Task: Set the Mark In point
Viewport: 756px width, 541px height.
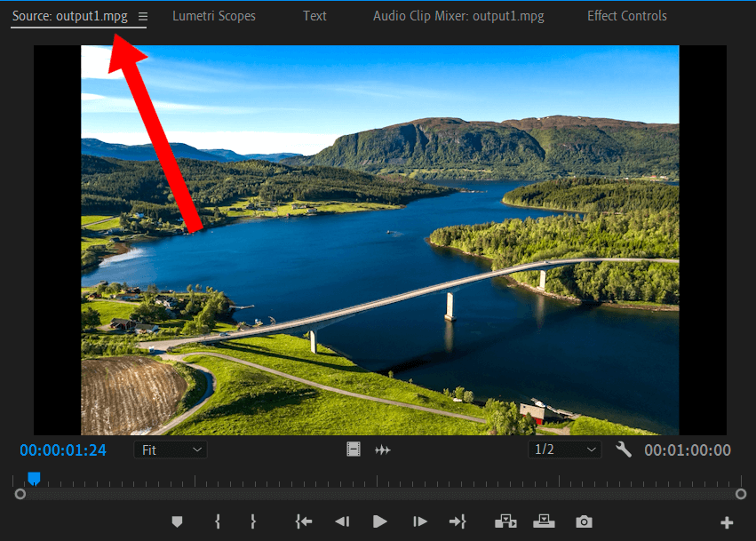Action: point(218,521)
